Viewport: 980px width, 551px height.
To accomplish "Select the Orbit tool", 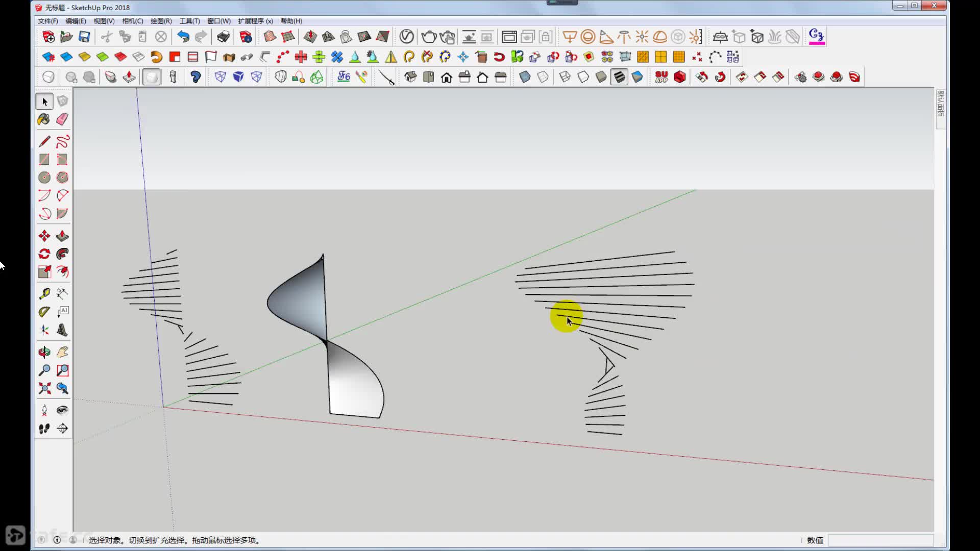I will [44, 352].
